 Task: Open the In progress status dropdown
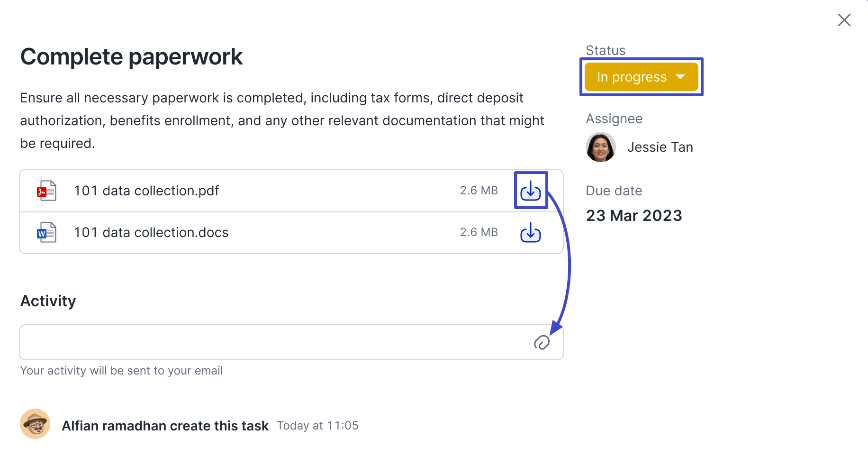coord(642,77)
